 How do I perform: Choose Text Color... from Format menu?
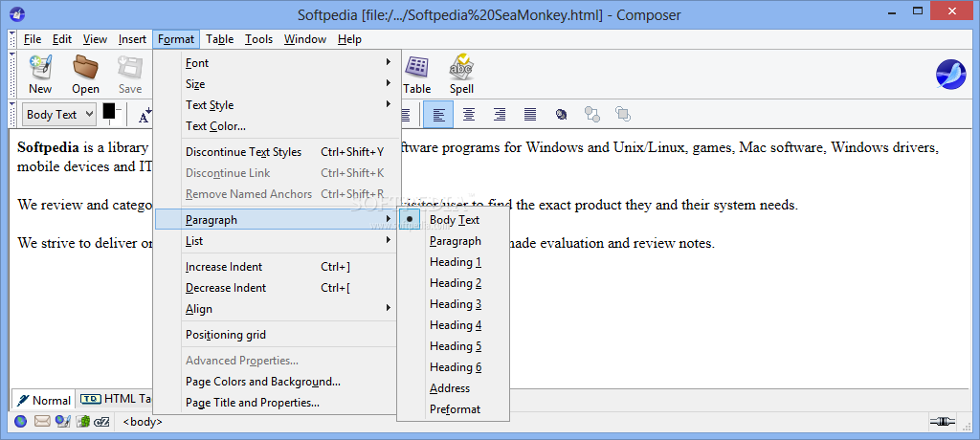[x=276, y=126]
